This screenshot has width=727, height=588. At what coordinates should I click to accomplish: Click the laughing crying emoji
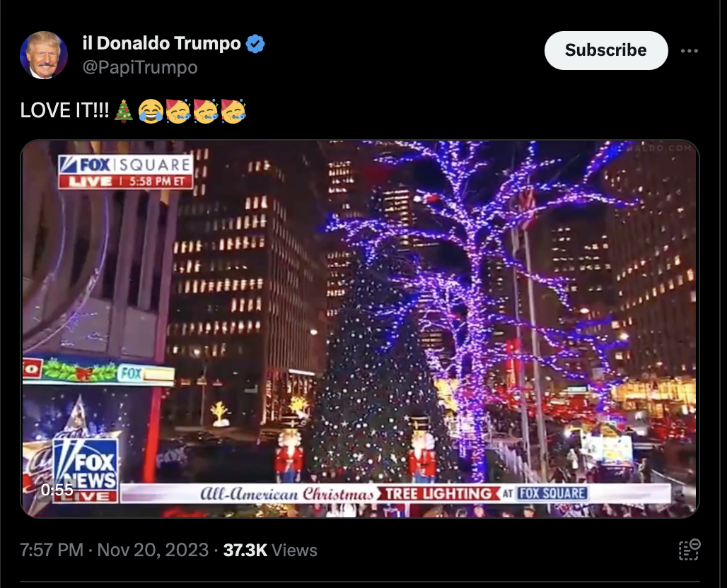pos(151,111)
